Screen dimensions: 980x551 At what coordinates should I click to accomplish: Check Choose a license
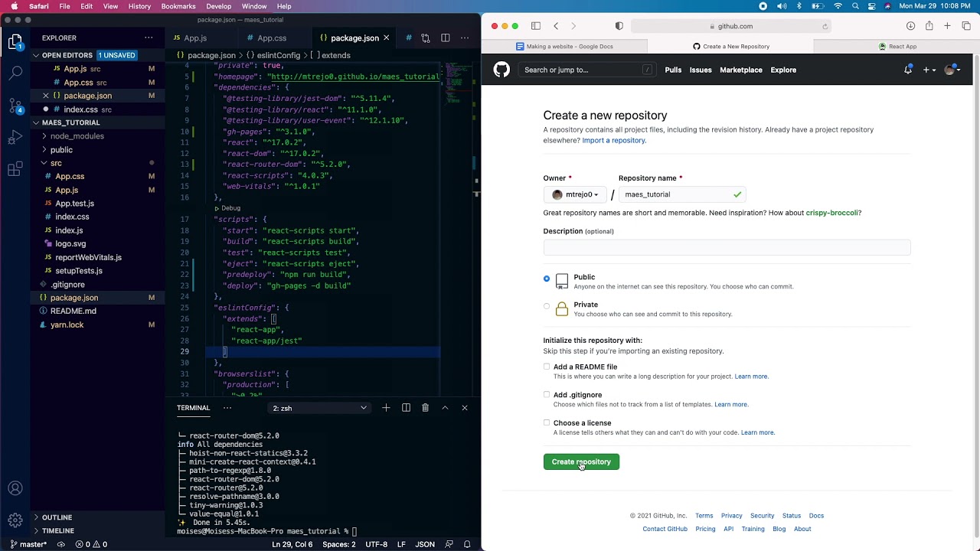point(547,422)
